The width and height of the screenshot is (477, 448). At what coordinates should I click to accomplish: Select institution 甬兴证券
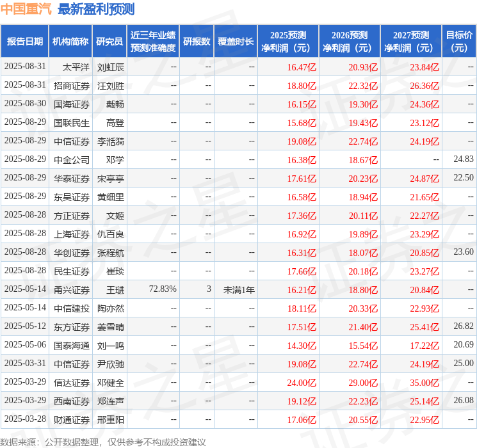pyautogui.click(x=72, y=290)
